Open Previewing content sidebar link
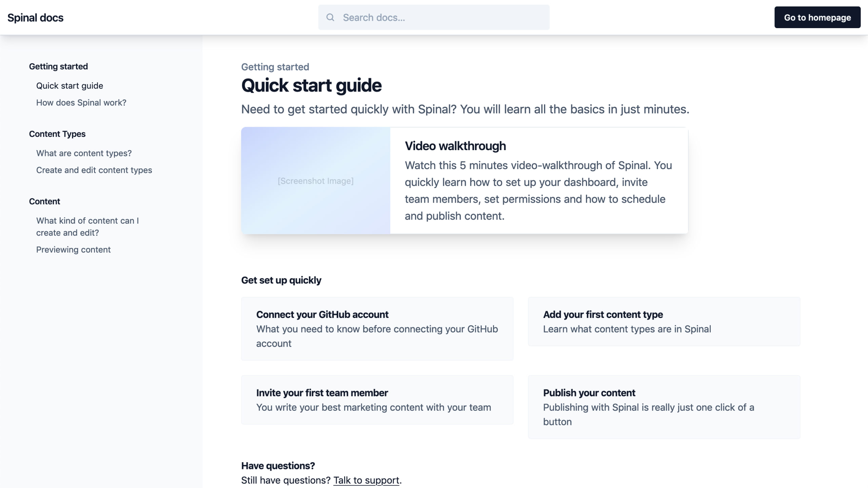 73,250
